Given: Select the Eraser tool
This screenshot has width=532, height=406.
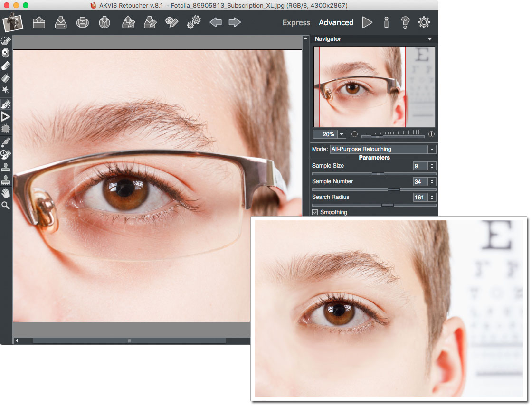Looking at the screenshot, I should [6, 66].
